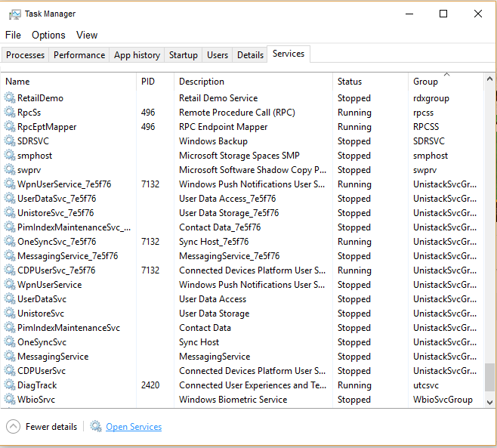The height and width of the screenshot is (448, 497).
Task: Minimize the Task Manager window
Action: (409, 14)
